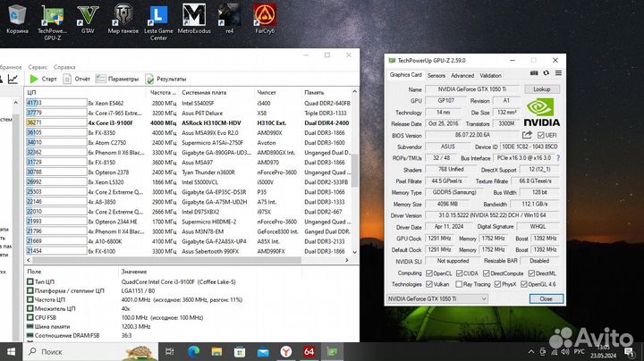644x361 pixels.
Task: Click the GPU-Z refresh icon
Action: click(547, 73)
